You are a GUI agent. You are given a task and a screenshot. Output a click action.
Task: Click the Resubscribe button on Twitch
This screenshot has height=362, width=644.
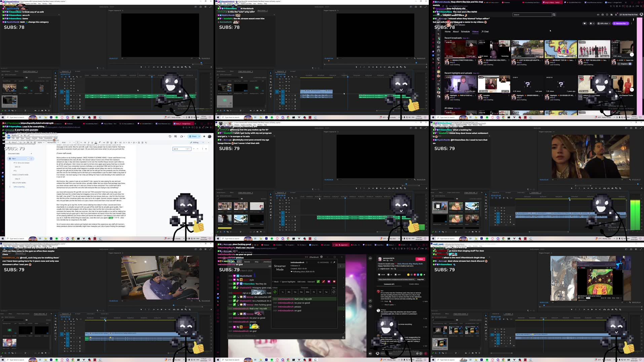620,24
